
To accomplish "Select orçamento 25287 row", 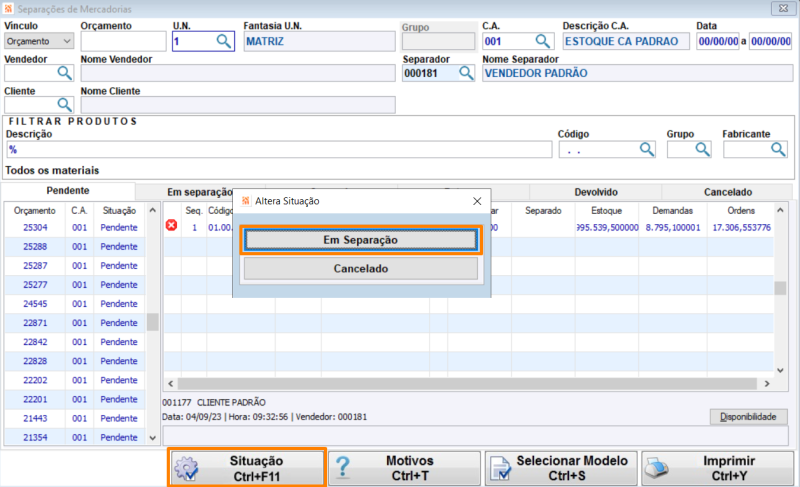I will coord(75,266).
